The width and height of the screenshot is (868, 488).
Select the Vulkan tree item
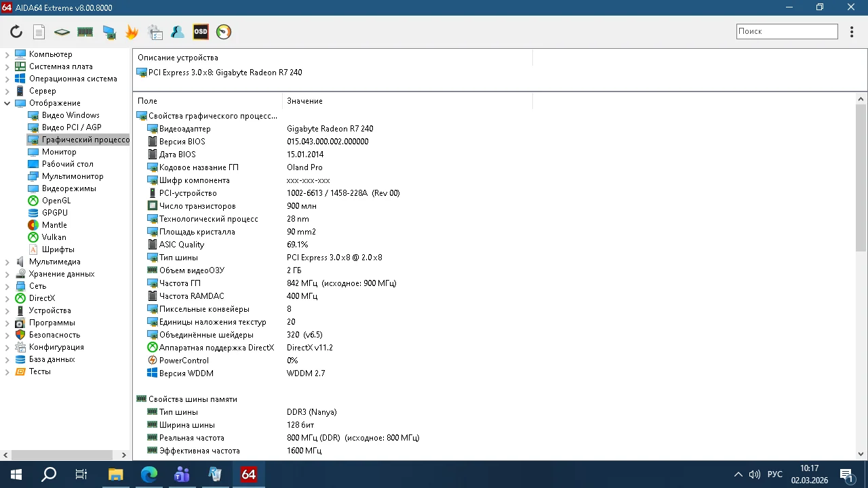point(54,237)
